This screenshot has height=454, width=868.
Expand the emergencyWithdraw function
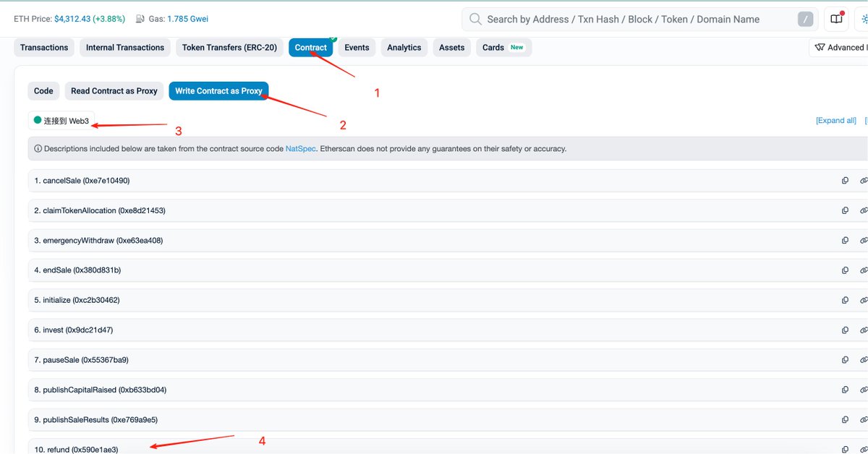click(x=99, y=241)
